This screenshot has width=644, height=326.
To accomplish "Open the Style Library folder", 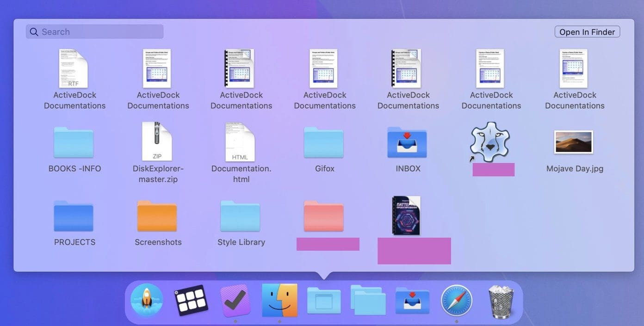I will coord(240,215).
